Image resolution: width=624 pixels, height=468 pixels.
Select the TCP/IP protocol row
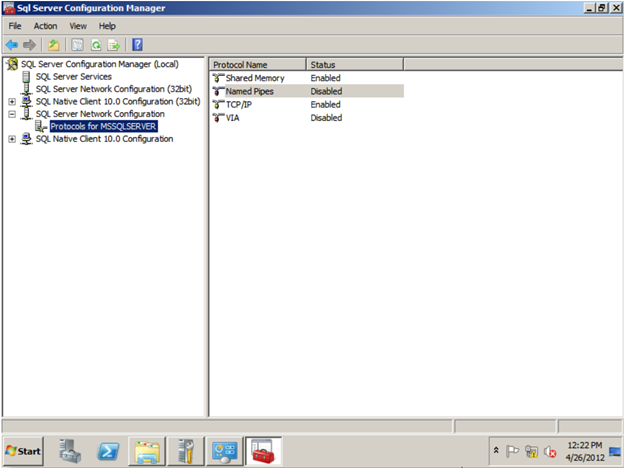click(x=307, y=105)
